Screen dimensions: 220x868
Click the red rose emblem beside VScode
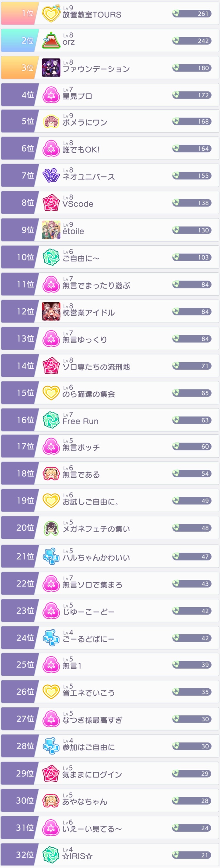(51, 203)
